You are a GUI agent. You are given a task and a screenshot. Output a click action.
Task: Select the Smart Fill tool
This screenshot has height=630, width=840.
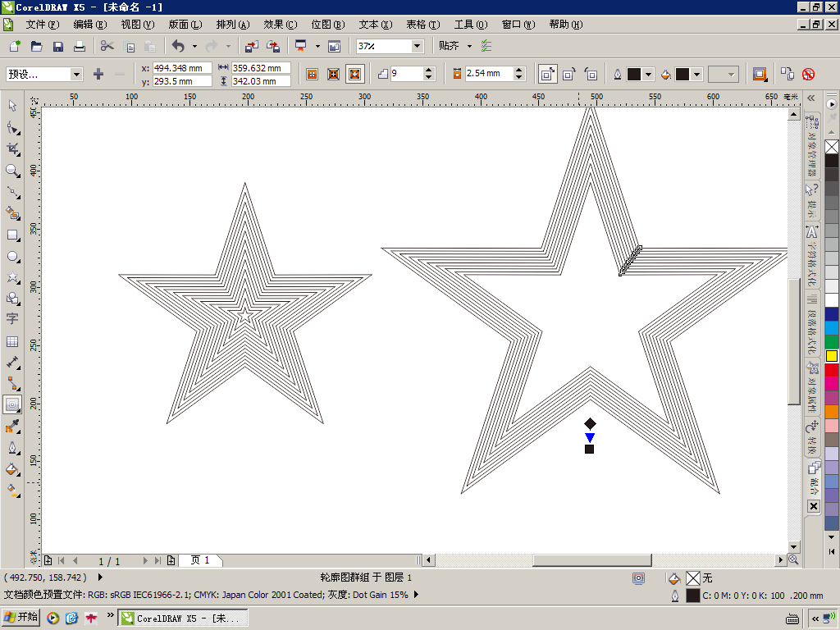pos(12,213)
